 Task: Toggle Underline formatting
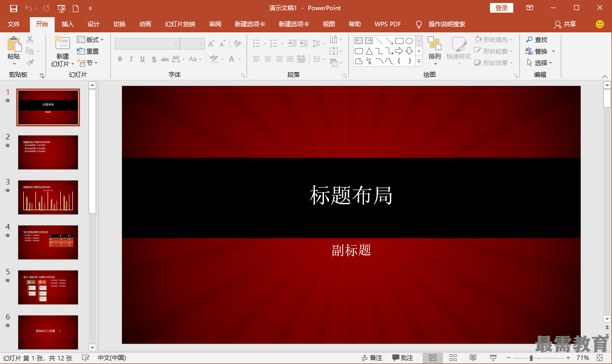tap(142, 59)
